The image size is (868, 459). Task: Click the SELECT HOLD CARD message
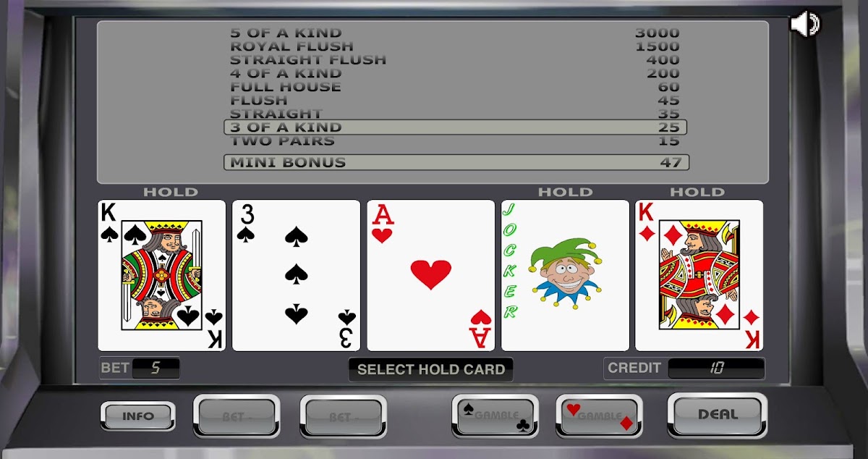pyautogui.click(x=431, y=369)
